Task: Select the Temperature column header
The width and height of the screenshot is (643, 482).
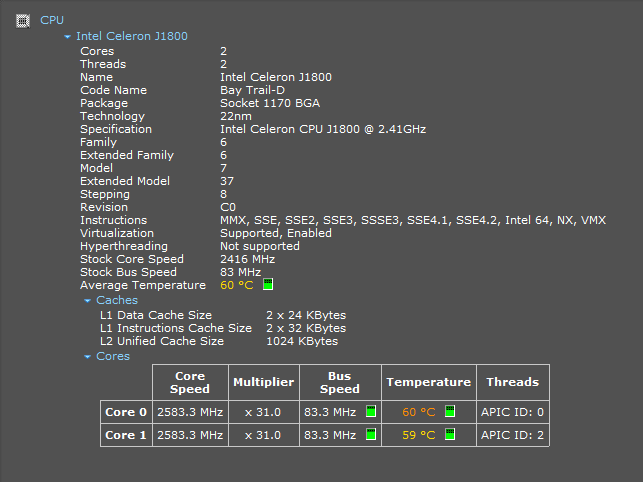Action: pyautogui.click(x=429, y=382)
